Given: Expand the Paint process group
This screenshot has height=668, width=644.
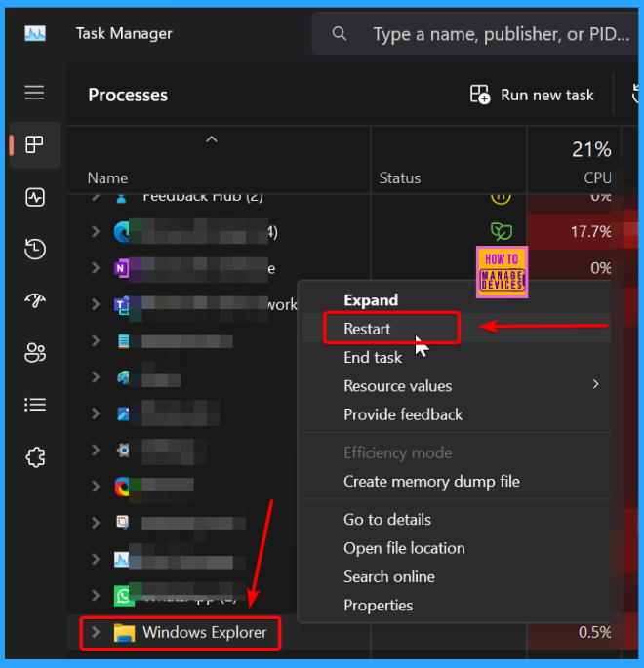Looking at the screenshot, I should point(96,377).
